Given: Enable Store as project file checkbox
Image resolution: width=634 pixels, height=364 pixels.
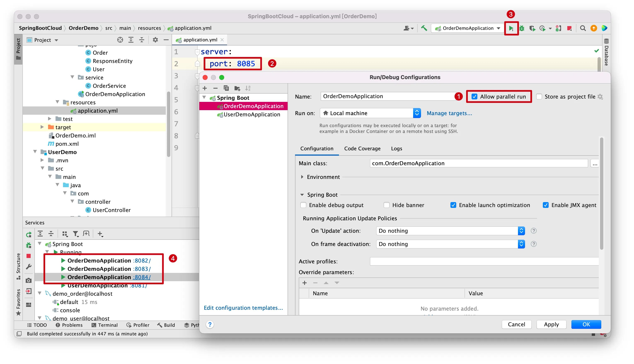Looking at the screenshot, I should pos(539,96).
